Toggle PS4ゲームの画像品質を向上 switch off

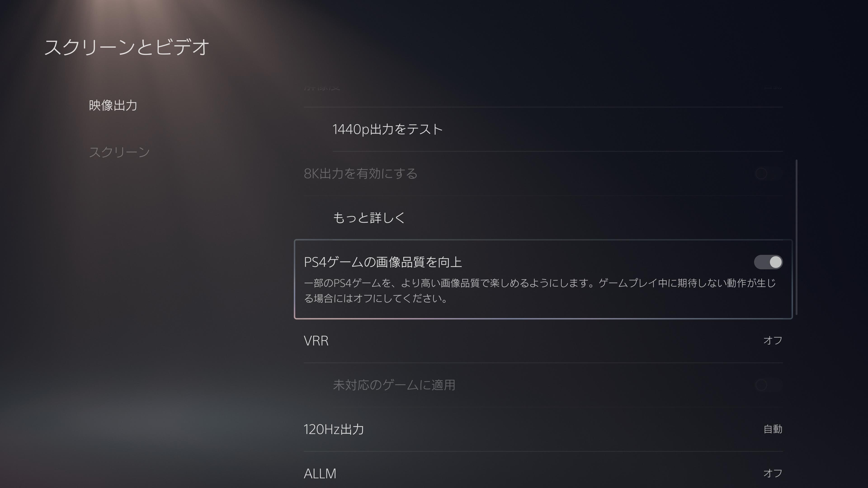pyautogui.click(x=768, y=262)
